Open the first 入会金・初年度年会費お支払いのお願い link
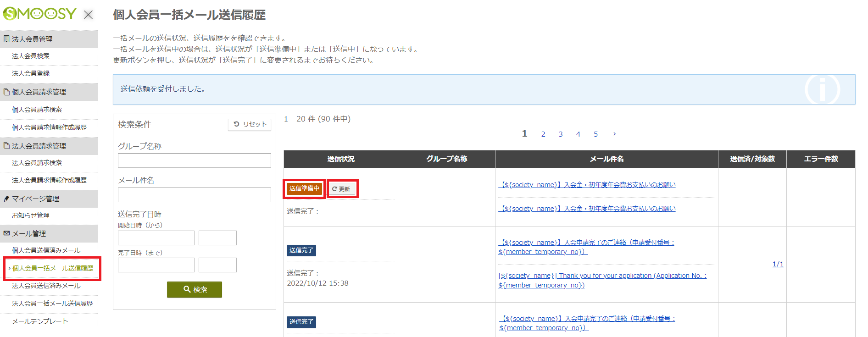Screen dimensions: 868x337 click(587, 185)
